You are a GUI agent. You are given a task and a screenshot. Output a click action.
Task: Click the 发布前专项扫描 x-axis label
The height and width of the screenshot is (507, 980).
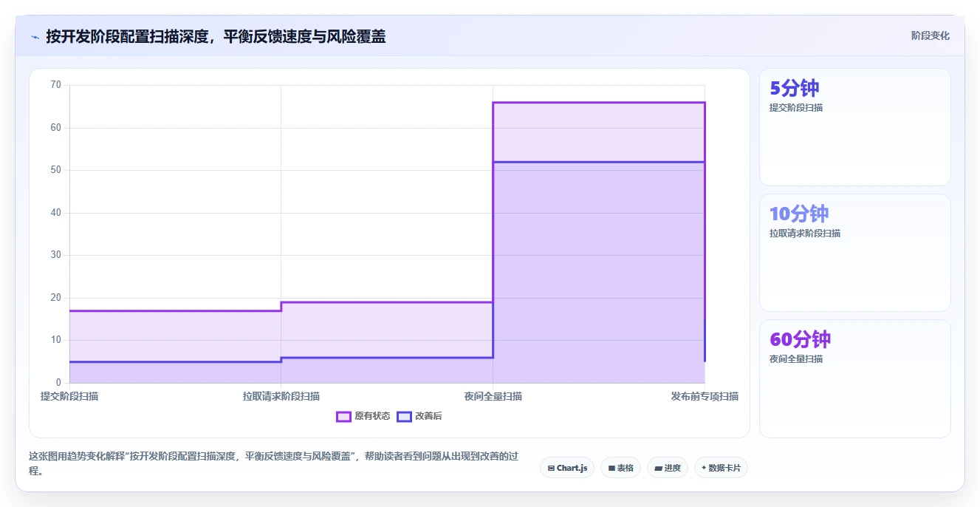[x=705, y=396]
